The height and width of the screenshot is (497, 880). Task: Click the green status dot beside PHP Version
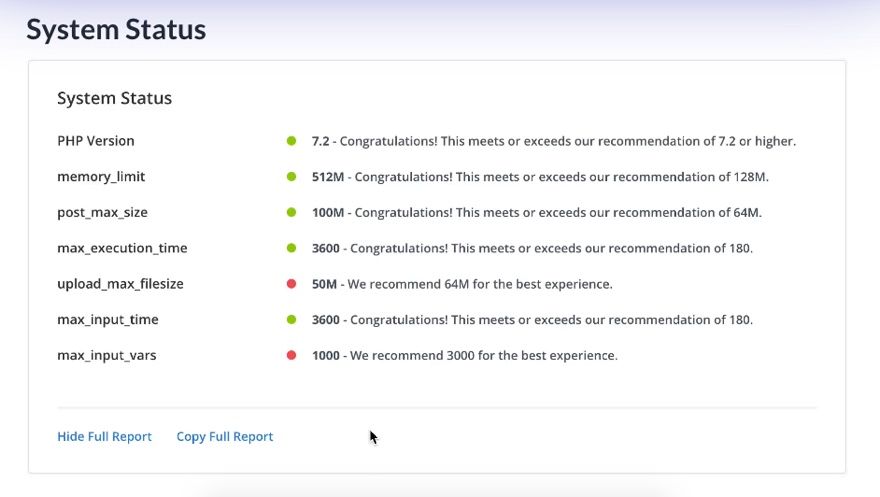pos(292,141)
